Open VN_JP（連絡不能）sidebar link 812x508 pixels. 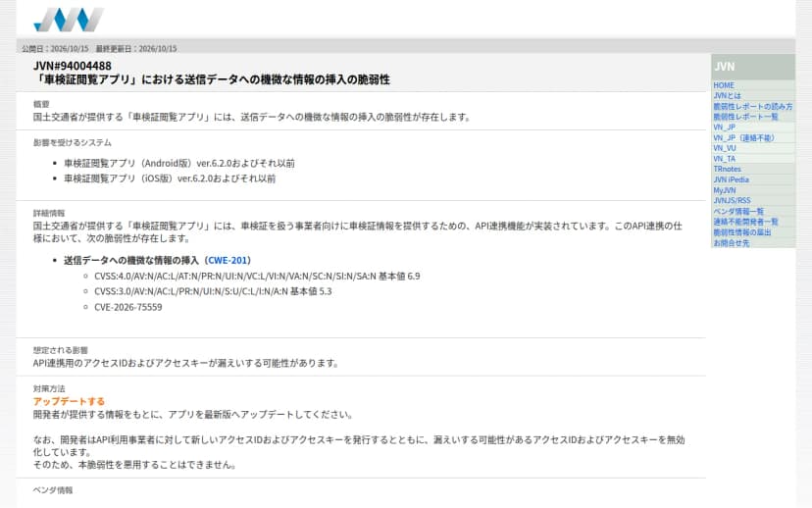pyautogui.click(x=743, y=137)
